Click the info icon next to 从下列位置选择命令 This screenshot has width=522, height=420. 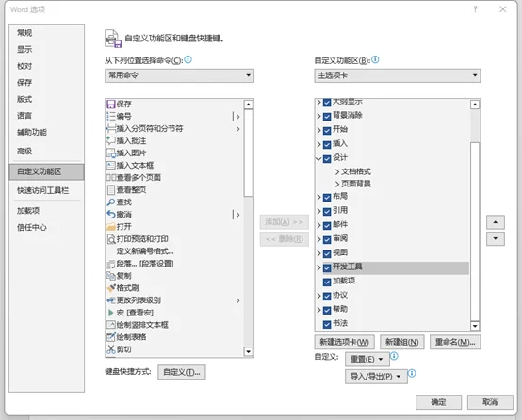tap(188, 60)
